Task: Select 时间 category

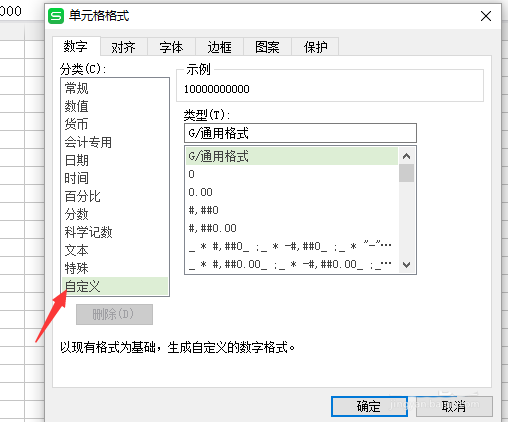Action: [115, 178]
